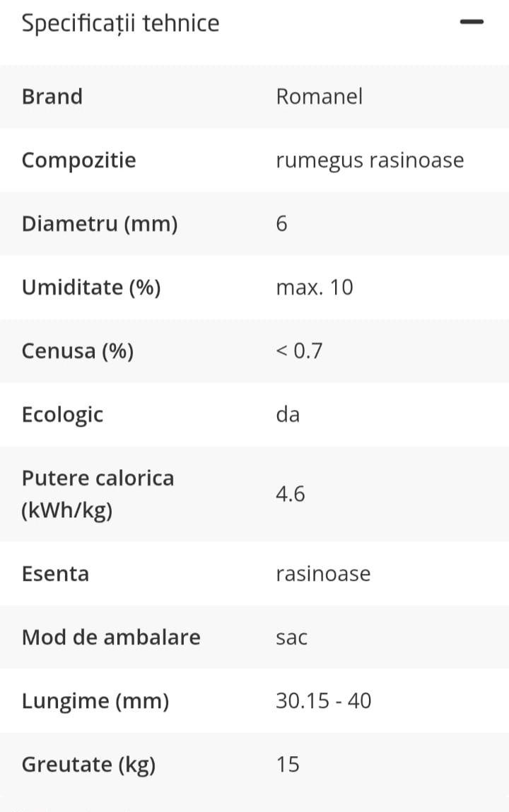Select the Compozitie label

78,161
